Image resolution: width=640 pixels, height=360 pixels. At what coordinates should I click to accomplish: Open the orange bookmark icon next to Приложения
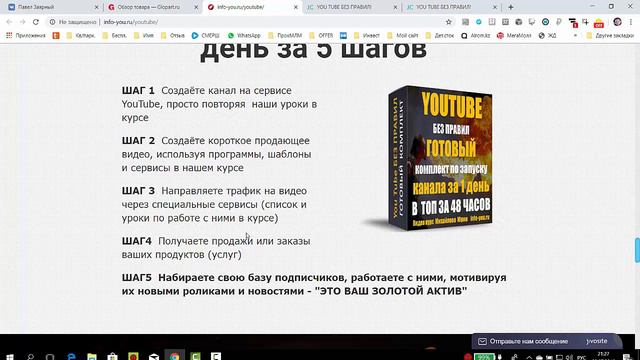(56, 36)
